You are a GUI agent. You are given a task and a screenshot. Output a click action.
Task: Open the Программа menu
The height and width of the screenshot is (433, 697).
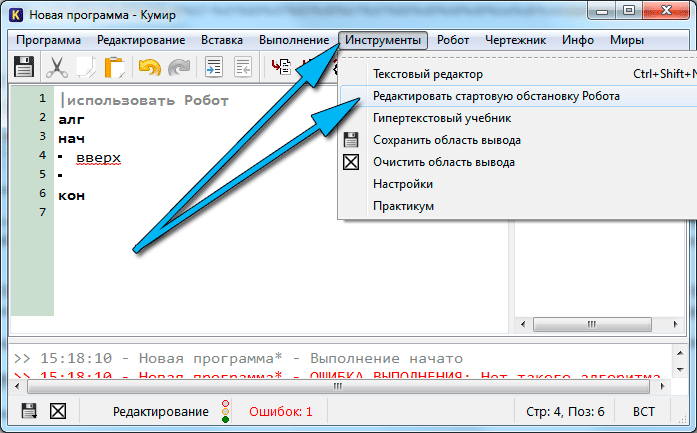tap(48, 40)
